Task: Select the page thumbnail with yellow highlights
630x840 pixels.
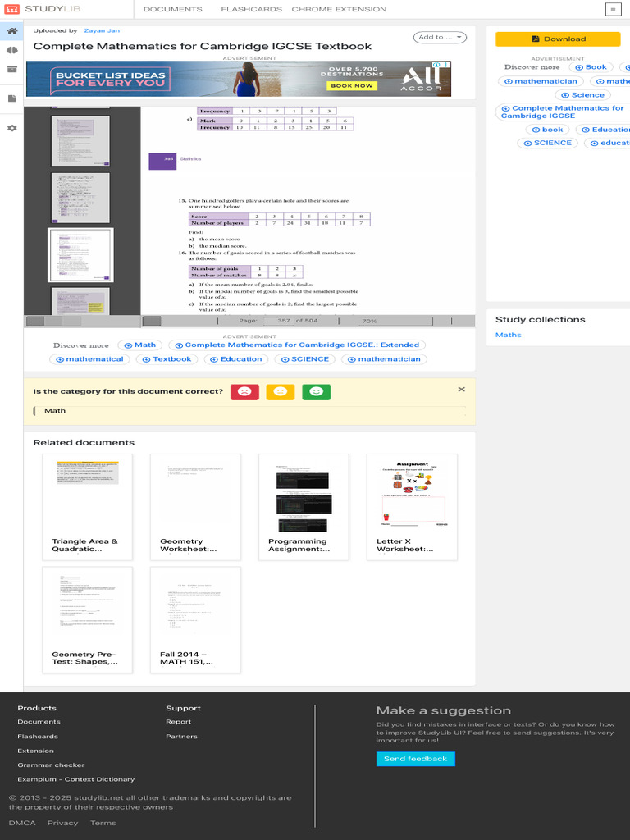Action: coord(81,301)
